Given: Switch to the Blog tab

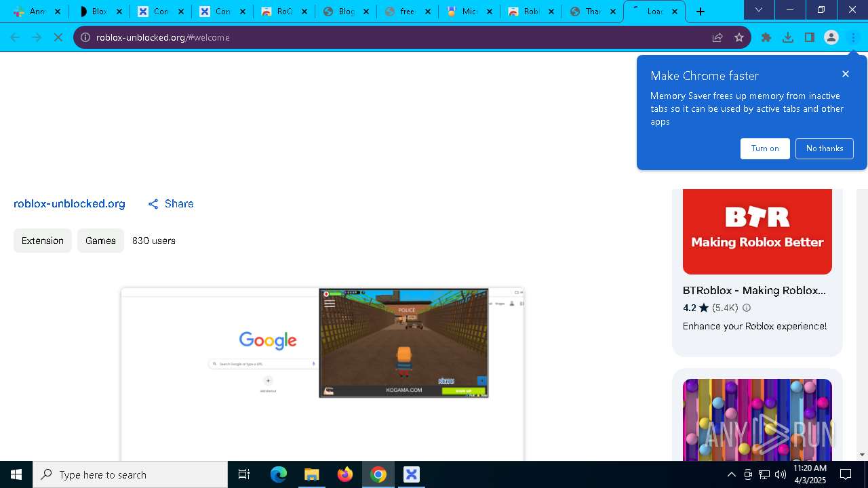Looking at the screenshot, I should click(x=346, y=12).
